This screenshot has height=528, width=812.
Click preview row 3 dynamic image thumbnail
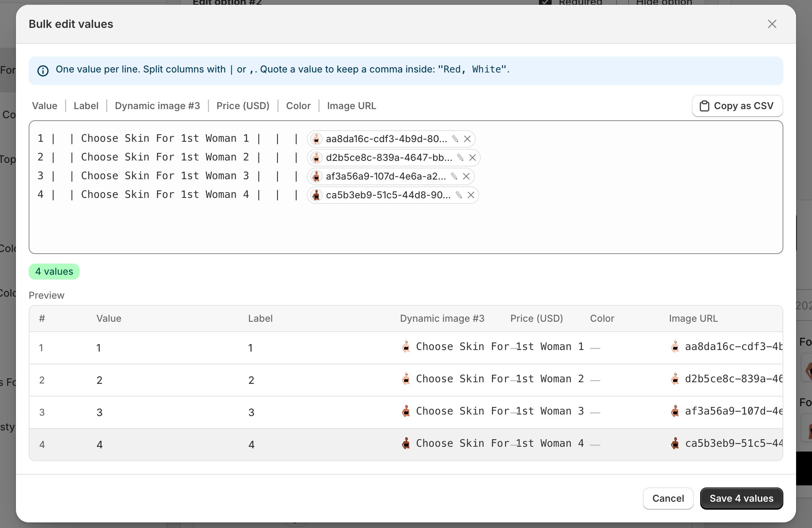(x=406, y=411)
